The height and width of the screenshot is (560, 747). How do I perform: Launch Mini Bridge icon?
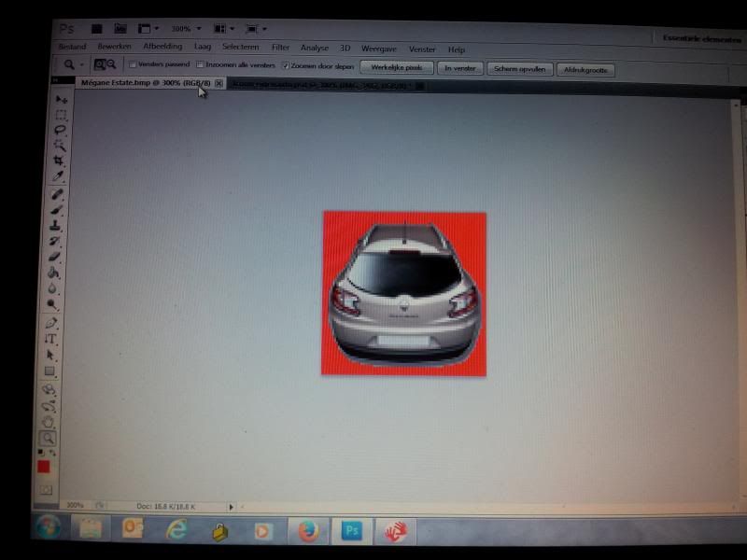coord(120,29)
